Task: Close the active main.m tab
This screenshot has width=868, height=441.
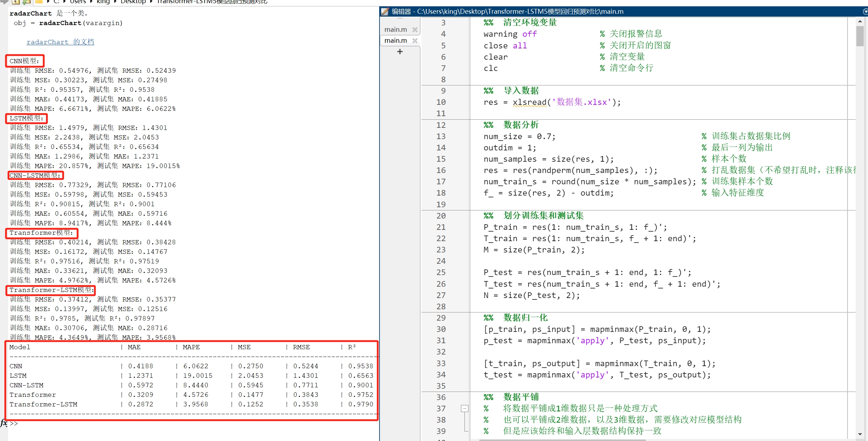Action: click(x=415, y=41)
